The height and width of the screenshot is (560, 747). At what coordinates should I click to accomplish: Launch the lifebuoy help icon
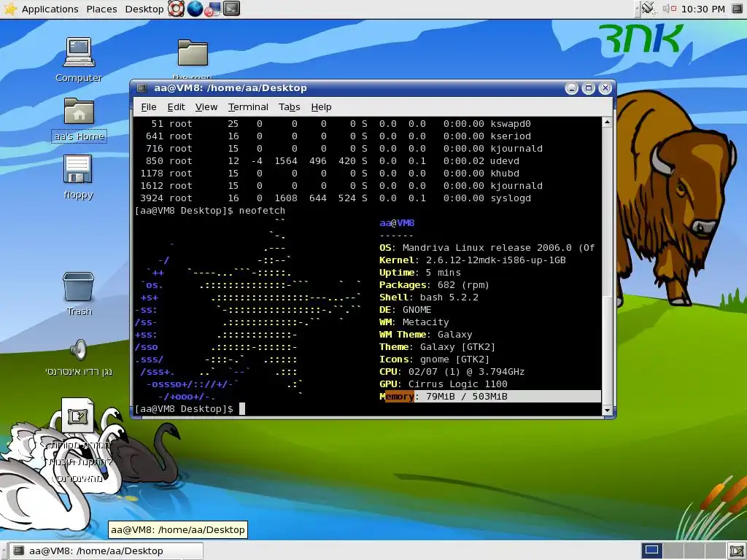[x=176, y=9]
